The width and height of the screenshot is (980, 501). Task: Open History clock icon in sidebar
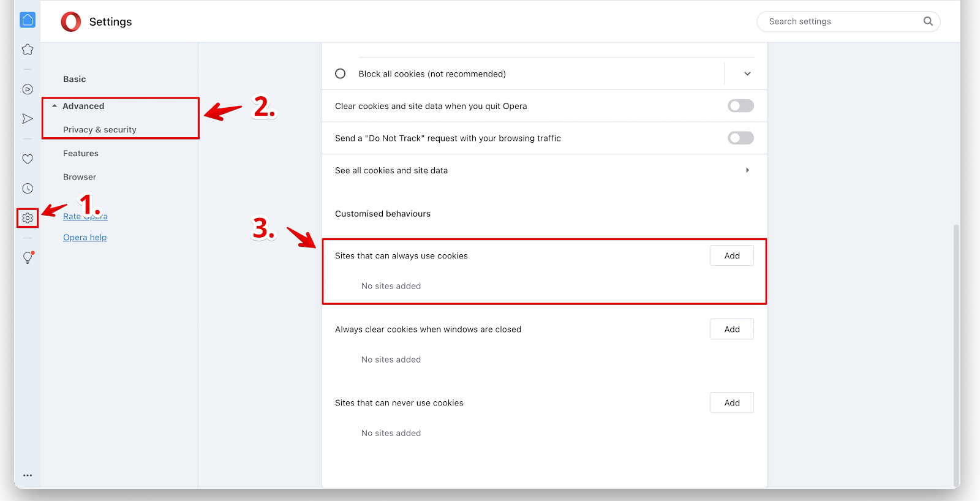click(x=28, y=189)
